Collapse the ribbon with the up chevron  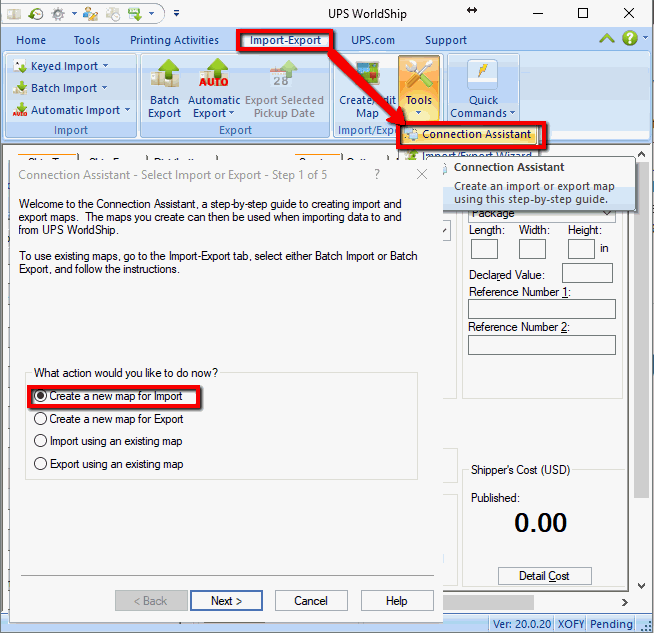click(607, 39)
